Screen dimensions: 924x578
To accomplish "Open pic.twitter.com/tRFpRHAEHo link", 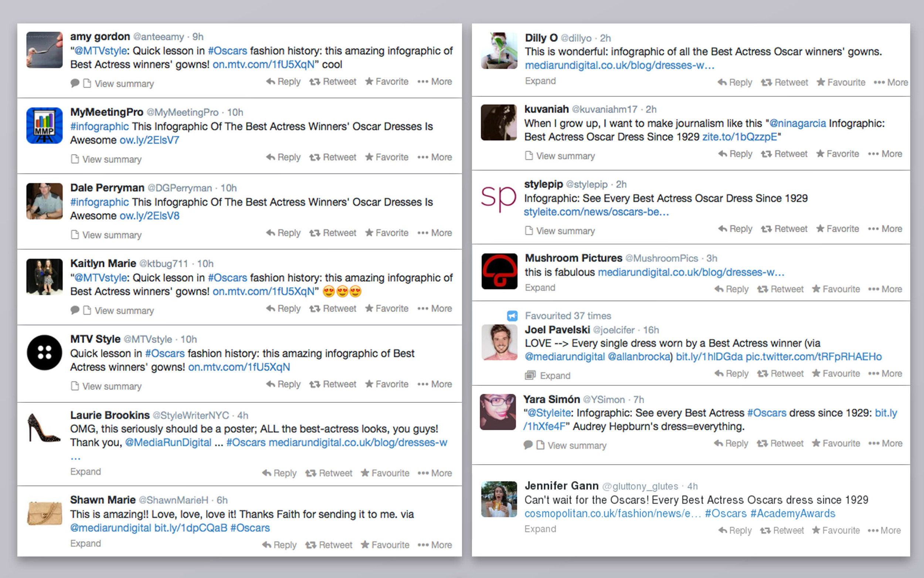I will click(813, 356).
